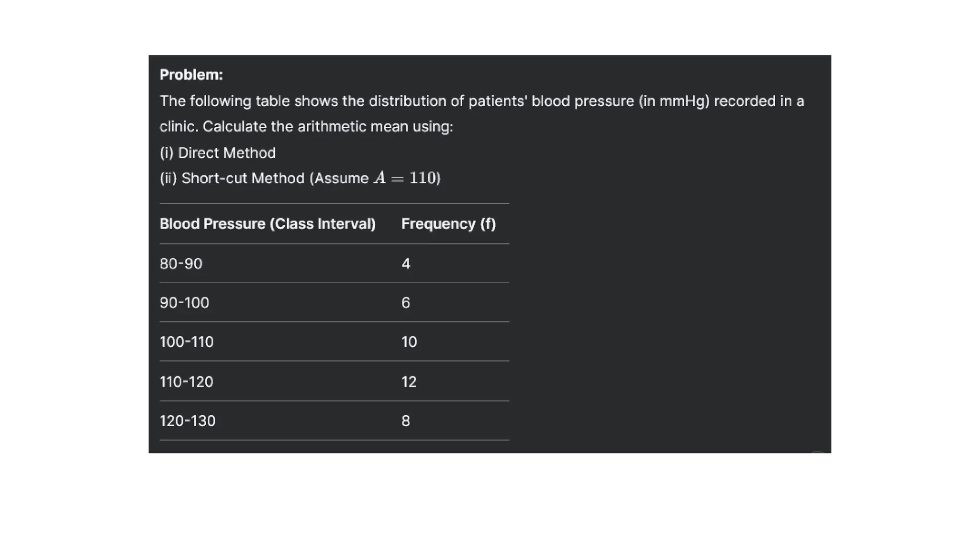Click the frequency value 6

406,303
